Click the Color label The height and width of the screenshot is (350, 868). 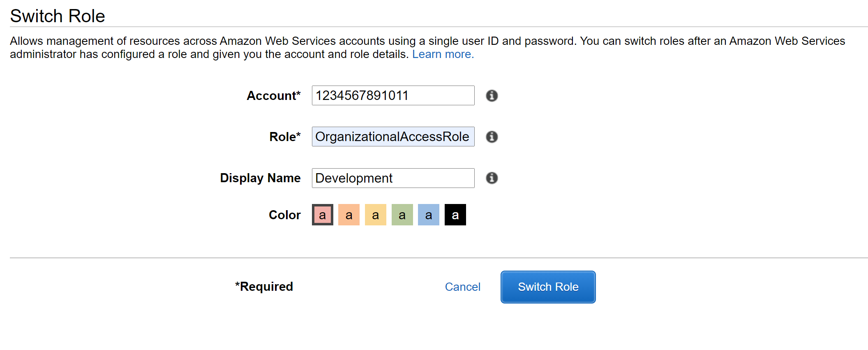(x=285, y=215)
